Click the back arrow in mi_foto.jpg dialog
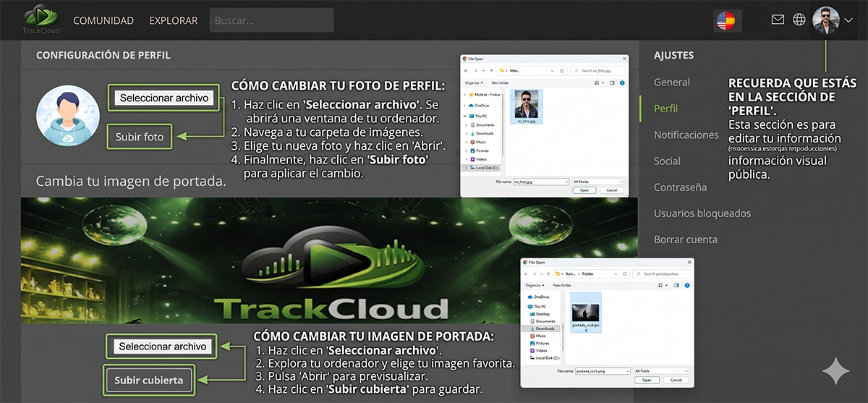This screenshot has height=403, width=868. click(466, 71)
